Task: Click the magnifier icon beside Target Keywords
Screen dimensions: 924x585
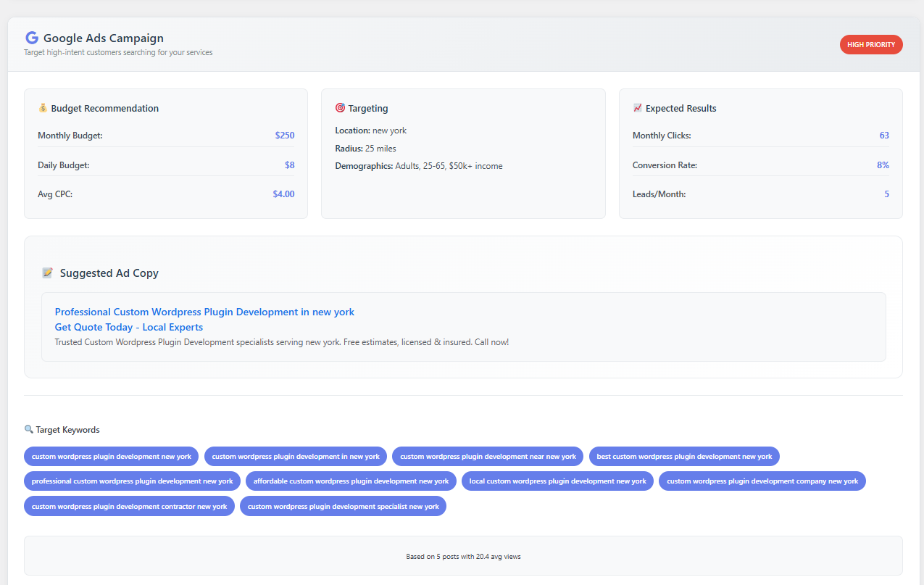Action: 28,430
